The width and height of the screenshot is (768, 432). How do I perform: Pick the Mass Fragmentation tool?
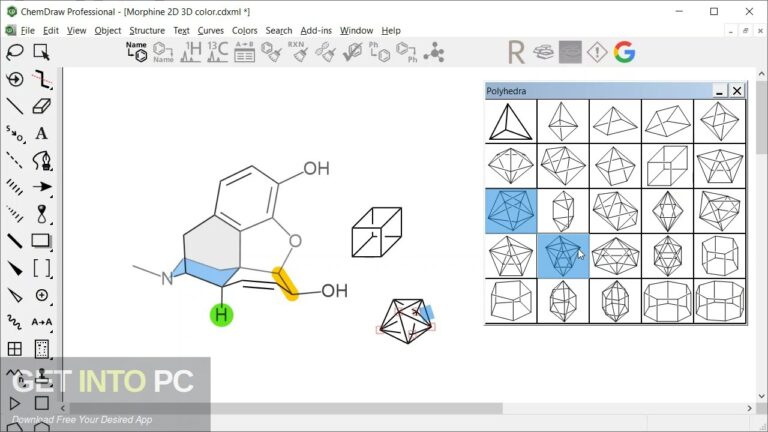click(x=42, y=79)
